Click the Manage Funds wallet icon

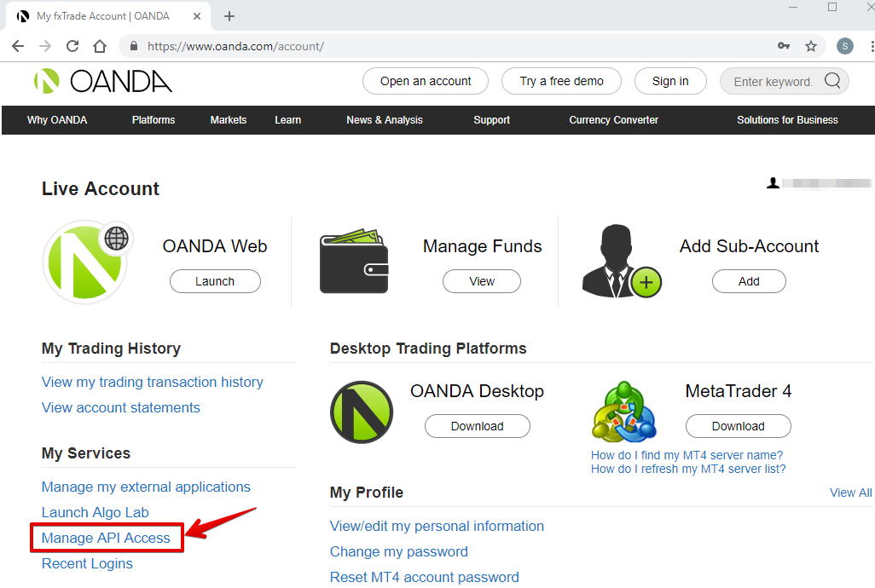[353, 262]
